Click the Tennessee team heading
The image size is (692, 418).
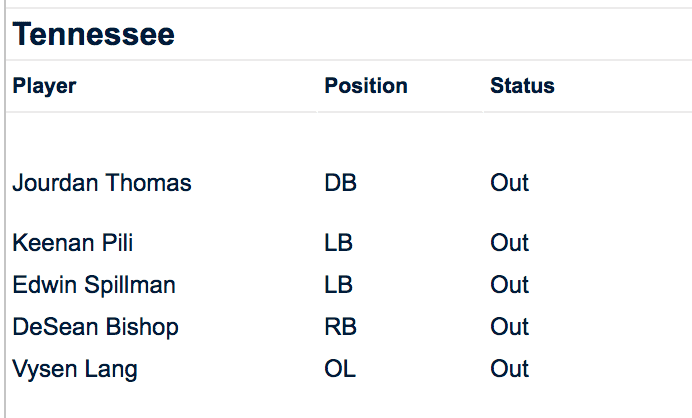[94, 35]
